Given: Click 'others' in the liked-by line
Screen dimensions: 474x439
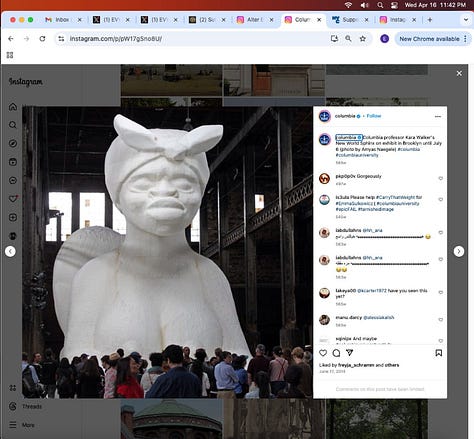Looking at the screenshot, I should (x=392, y=365).
